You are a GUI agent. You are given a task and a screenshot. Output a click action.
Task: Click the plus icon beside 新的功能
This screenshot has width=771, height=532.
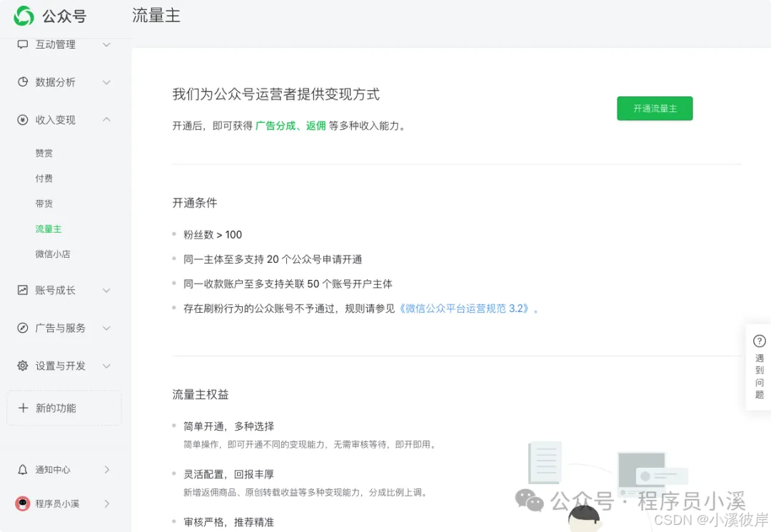[23, 408]
